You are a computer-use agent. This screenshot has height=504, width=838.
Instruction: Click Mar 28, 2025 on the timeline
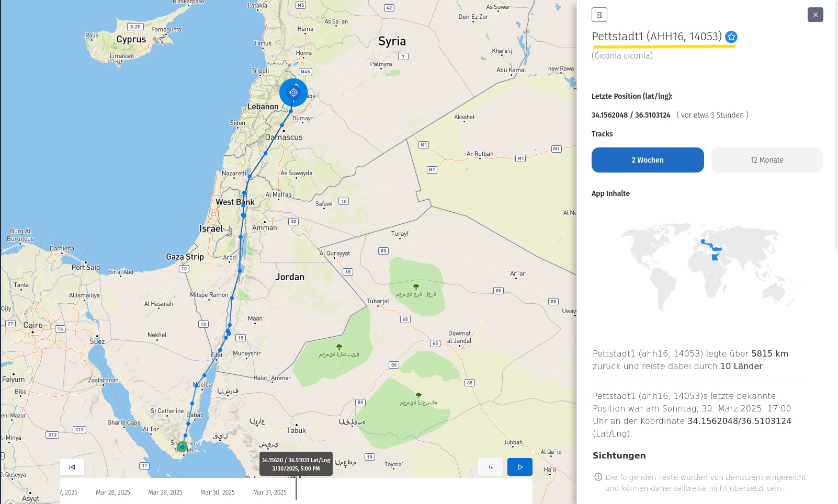[x=113, y=492]
